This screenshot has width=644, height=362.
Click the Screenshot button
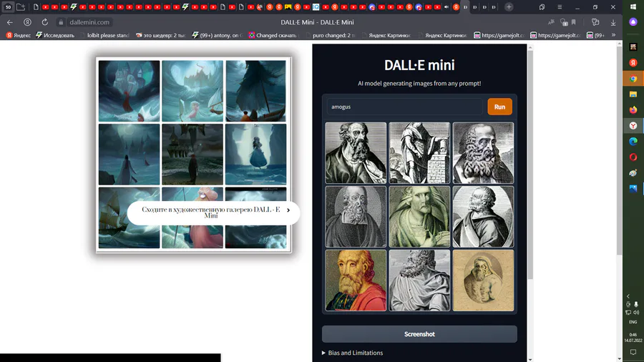point(419,334)
